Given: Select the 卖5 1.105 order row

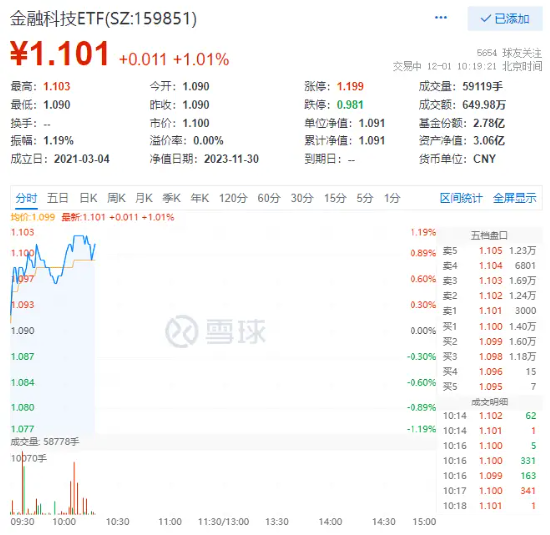Looking at the screenshot, I should [489, 250].
